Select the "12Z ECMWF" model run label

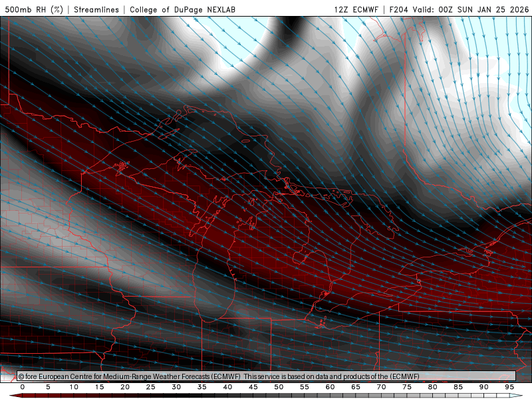[x=356, y=9]
